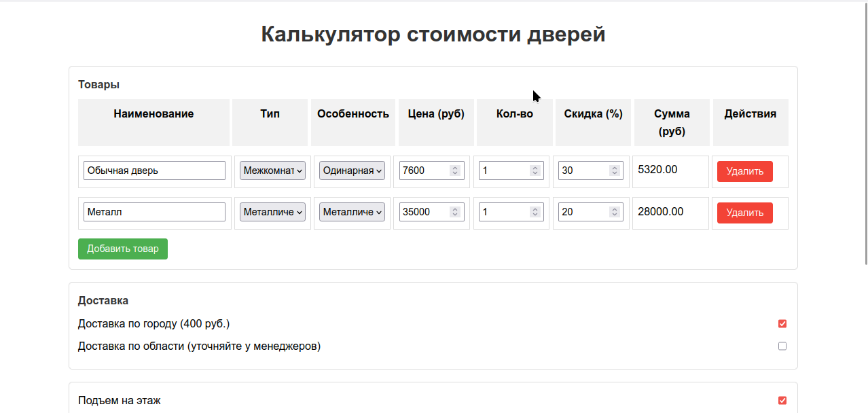This screenshot has width=868, height=413.
Task: Click the name input containing Металл
Action: point(154,212)
